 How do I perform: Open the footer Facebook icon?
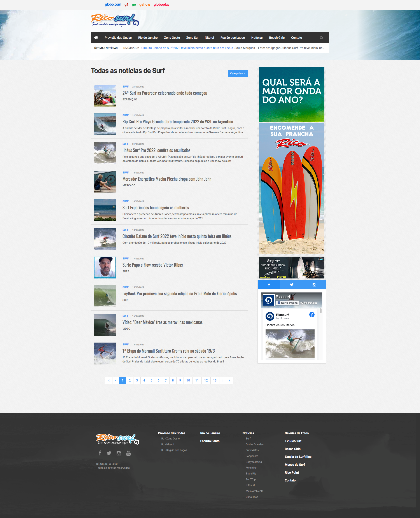pos(100,453)
